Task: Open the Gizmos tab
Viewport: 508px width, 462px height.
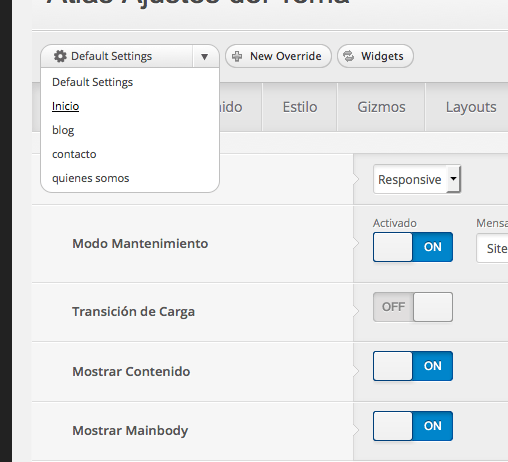Action: (x=381, y=107)
